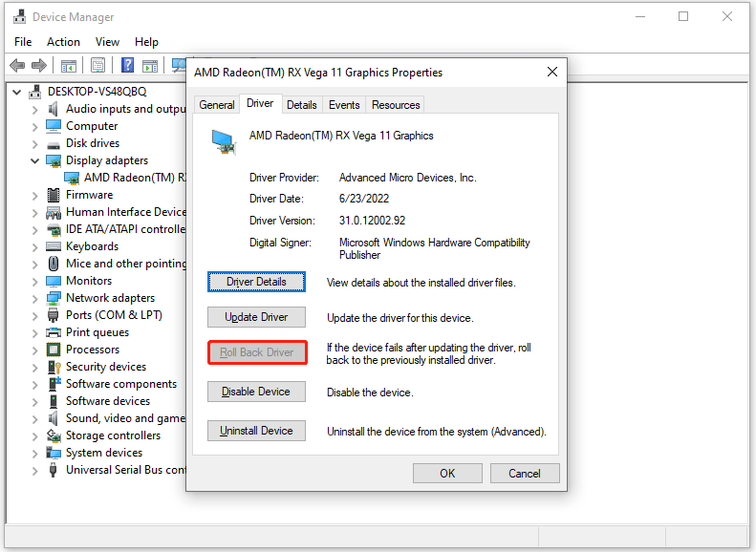This screenshot has width=756, height=552.
Task: Open the View menu
Action: click(107, 42)
